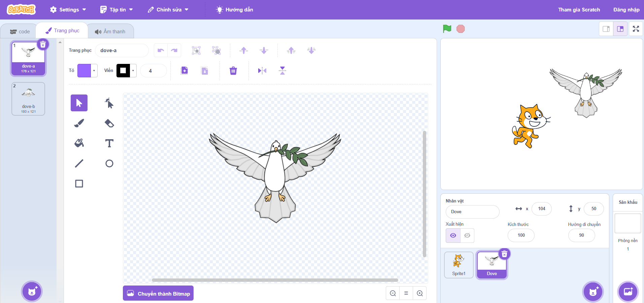Select the Reshape tool

pyautogui.click(x=109, y=103)
